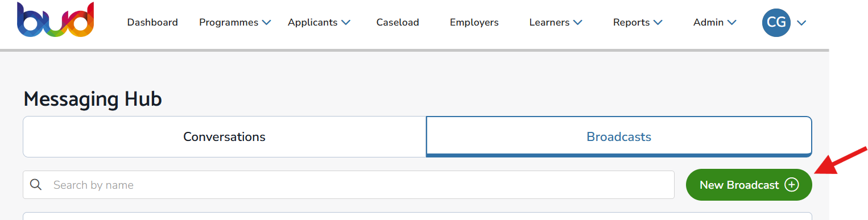Expand the Reports chevron
The width and height of the screenshot is (868, 220).
pyautogui.click(x=658, y=23)
